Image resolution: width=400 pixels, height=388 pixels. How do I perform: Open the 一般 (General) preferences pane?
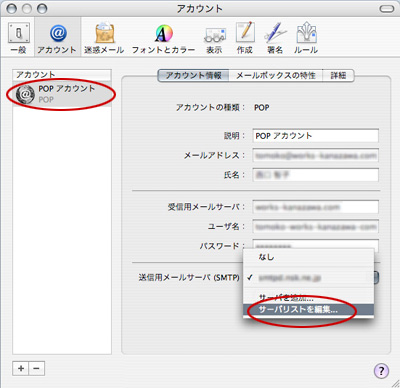(x=19, y=38)
